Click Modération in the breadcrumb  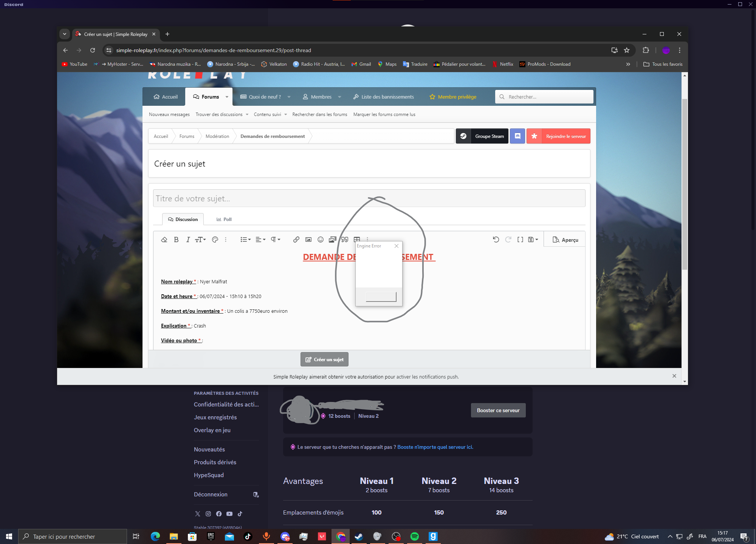[x=217, y=136]
